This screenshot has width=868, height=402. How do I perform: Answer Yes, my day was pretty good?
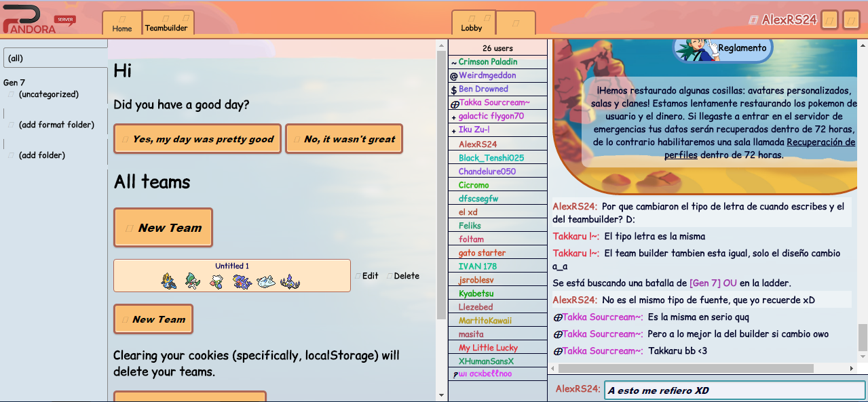(197, 139)
